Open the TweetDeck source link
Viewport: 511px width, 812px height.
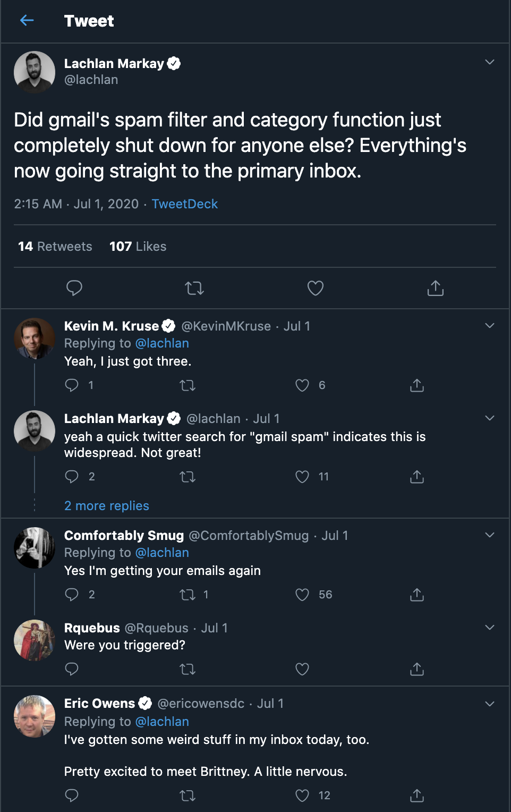(x=185, y=204)
